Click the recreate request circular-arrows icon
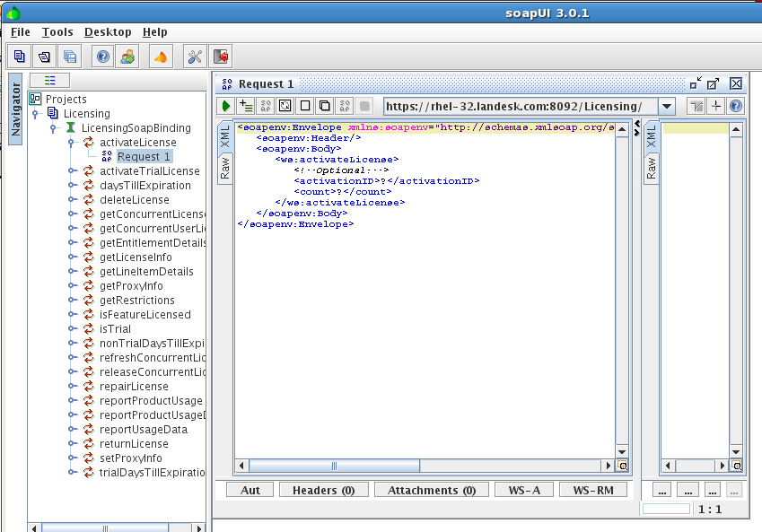Screen dimensions: 762x532 [x=285, y=106]
